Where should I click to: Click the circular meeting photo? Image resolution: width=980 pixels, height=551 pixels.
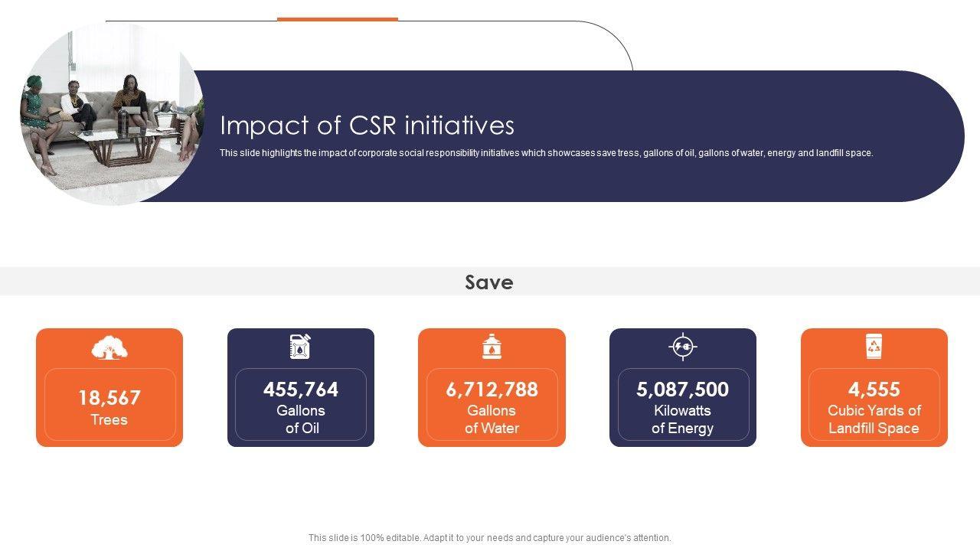112,113
